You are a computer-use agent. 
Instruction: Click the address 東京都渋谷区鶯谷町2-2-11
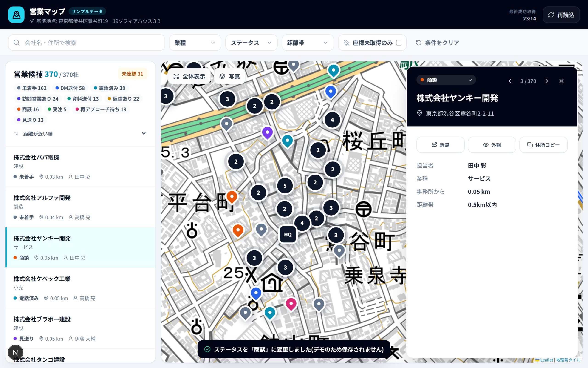pos(460,114)
